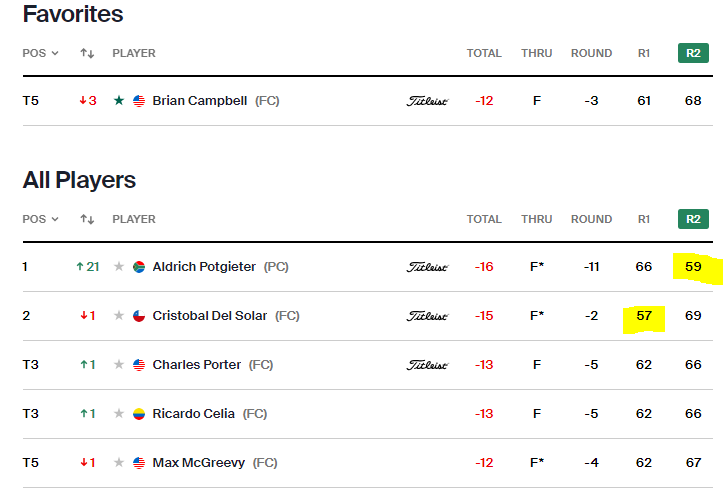Click the Titleist logo in Aldrich Potgieter's row
The height and width of the screenshot is (496, 723).
[x=427, y=267]
